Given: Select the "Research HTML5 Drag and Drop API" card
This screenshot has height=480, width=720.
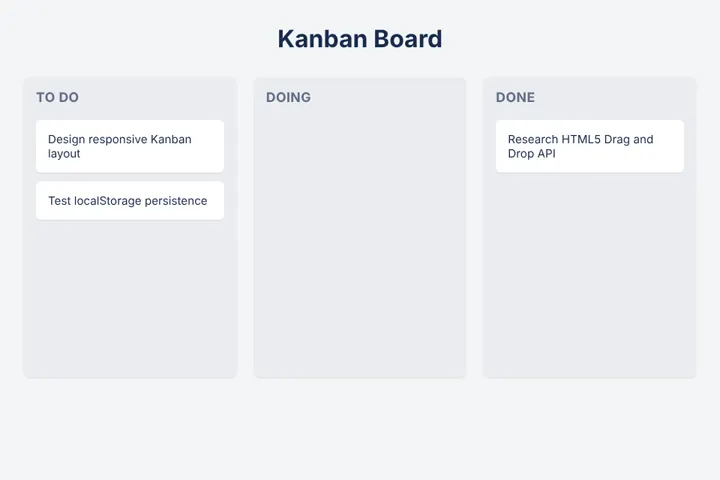Looking at the screenshot, I should coord(590,147).
